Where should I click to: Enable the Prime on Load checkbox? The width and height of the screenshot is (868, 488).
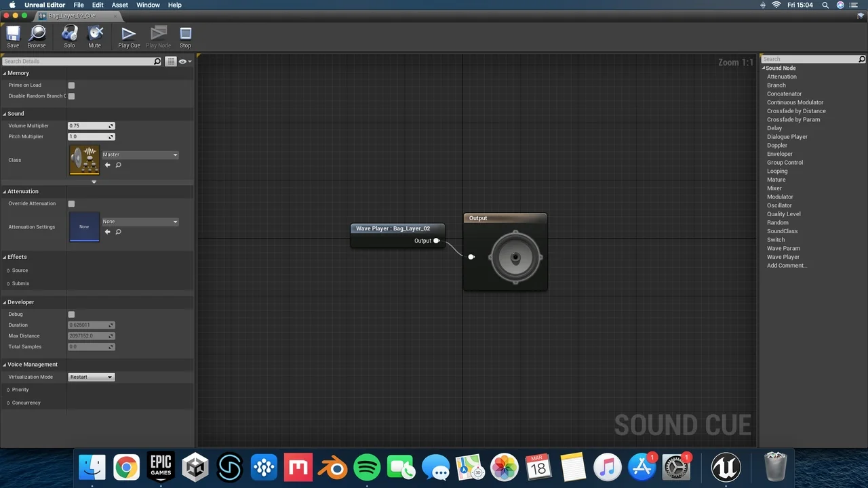(x=71, y=85)
